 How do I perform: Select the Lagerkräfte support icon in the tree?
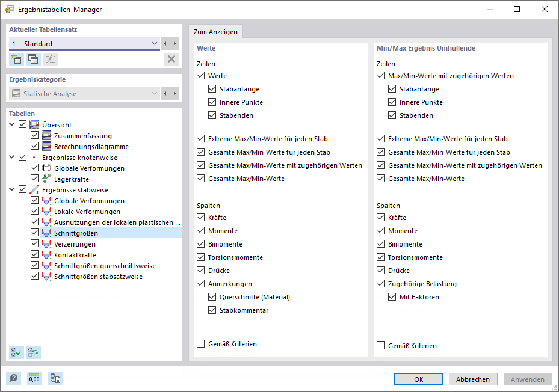[x=46, y=179]
